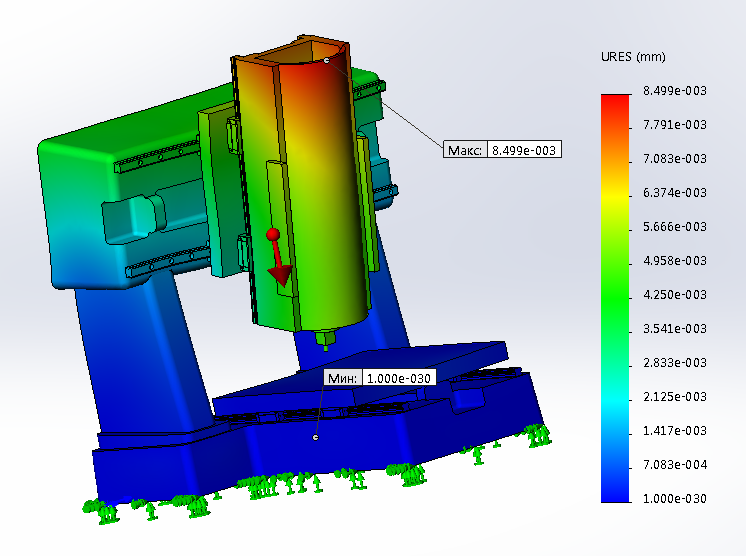Image resolution: width=746 pixels, height=556 pixels.
Task: Click the Макс: 8.499e-003 annotation label
Action: coord(502,149)
